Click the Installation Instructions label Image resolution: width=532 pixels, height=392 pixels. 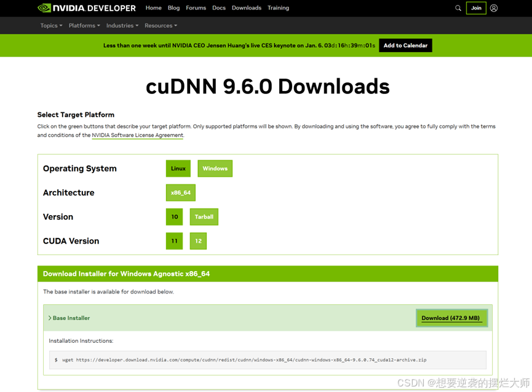click(x=81, y=341)
